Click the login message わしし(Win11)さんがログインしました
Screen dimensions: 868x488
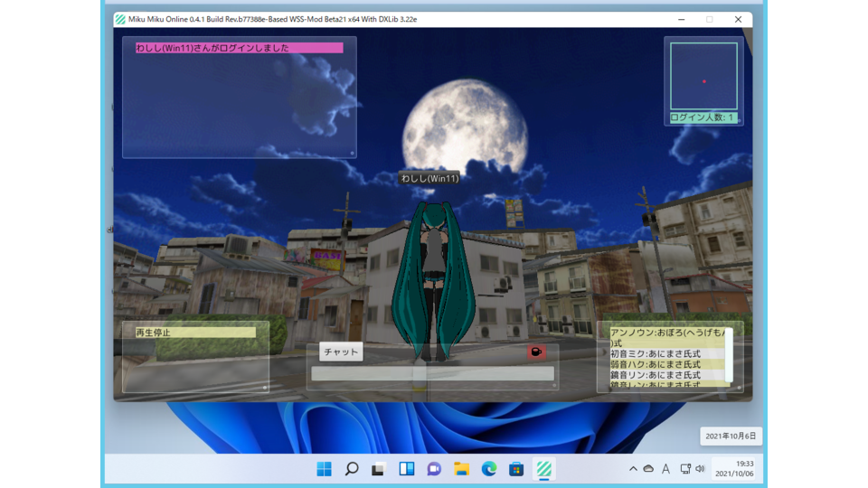tap(239, 48)
